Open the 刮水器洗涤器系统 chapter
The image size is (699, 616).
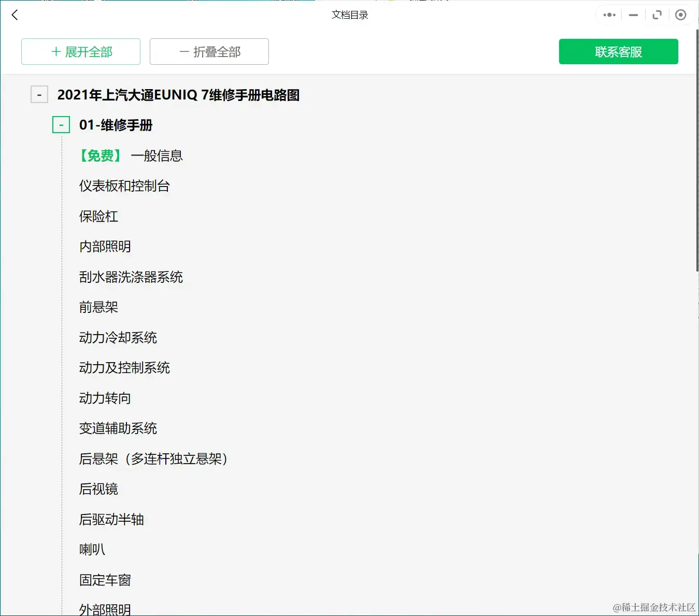[x=131, y=277]
